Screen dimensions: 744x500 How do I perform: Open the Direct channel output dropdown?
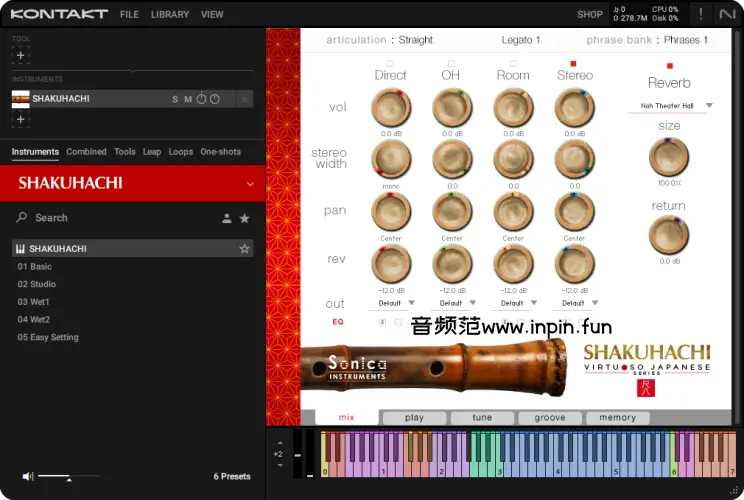(390, 303)
